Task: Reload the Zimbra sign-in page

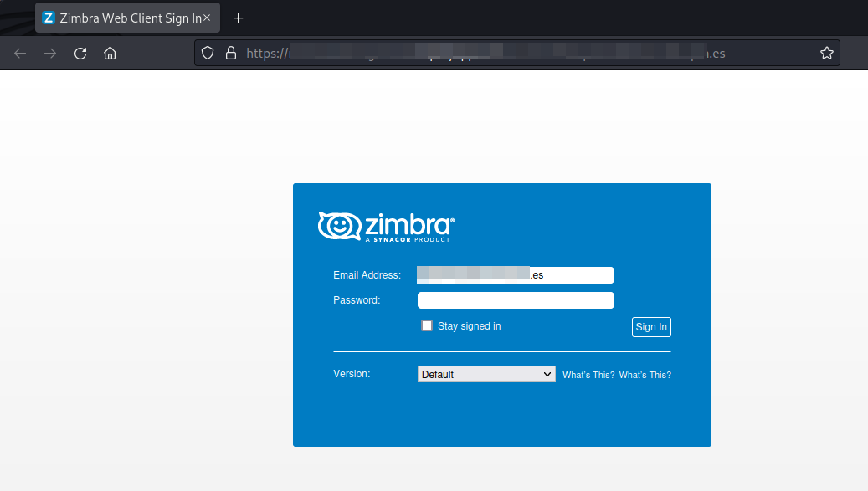Action: (x=80, y=54)
